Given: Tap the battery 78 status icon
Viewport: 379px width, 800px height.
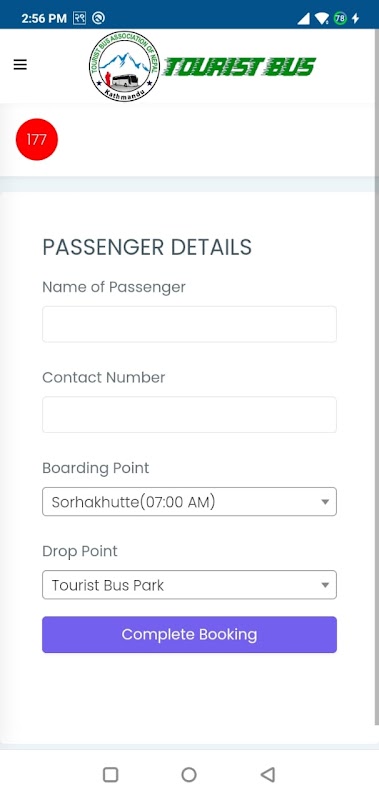Looking at the screenshot, I should point(340,18).
